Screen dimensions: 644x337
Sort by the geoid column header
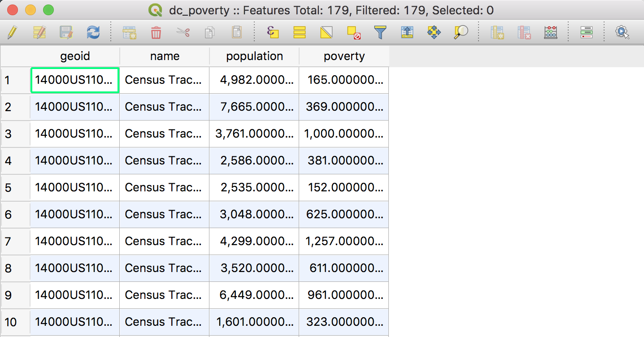point(75,56)
